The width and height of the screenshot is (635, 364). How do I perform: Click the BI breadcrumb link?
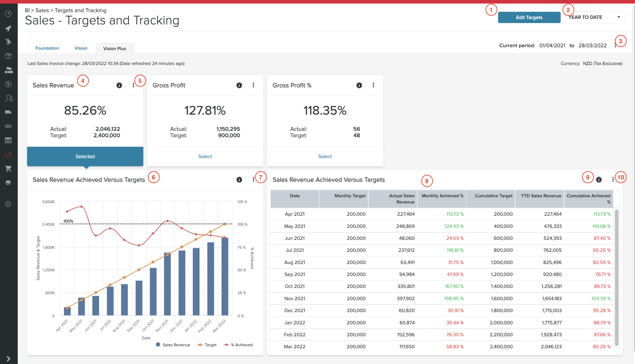pos(27,10)
